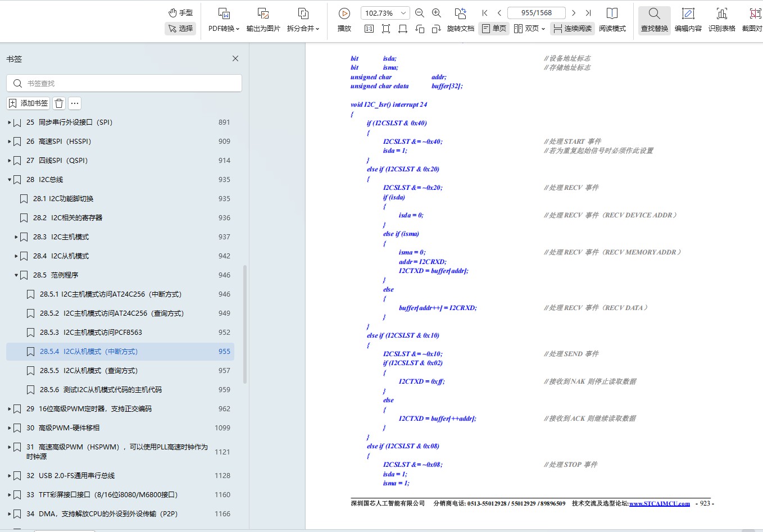The height and width of the screenshot is (532, 763).
Task: Expand 28.4 I2C slave mode
Action: (16, 256)
